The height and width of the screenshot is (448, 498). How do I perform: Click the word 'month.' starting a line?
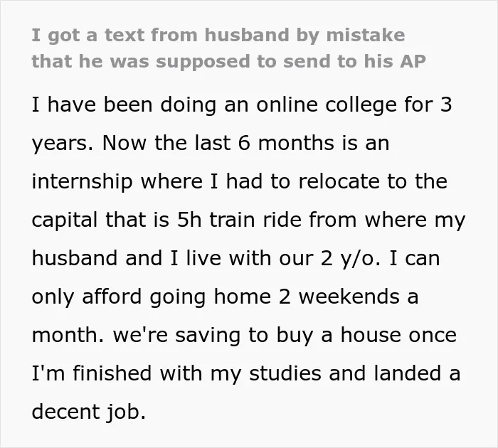pyautogui.click(x=68, y=335)
